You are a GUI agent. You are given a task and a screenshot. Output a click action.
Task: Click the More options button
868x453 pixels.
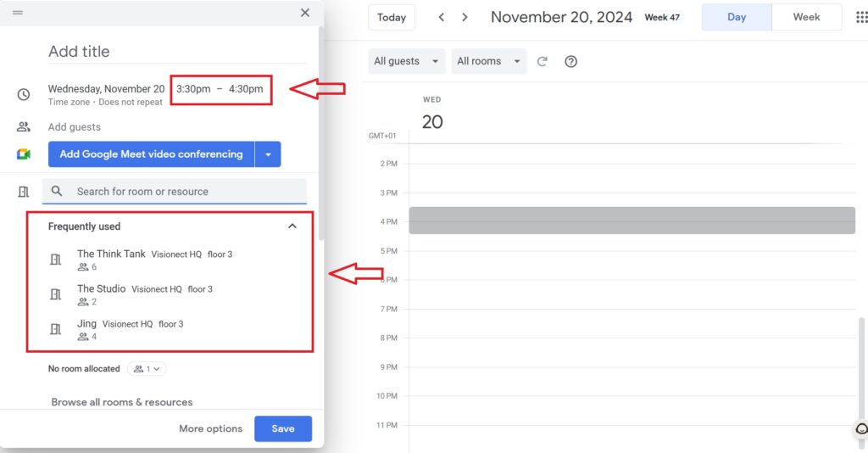pos(210,428)
